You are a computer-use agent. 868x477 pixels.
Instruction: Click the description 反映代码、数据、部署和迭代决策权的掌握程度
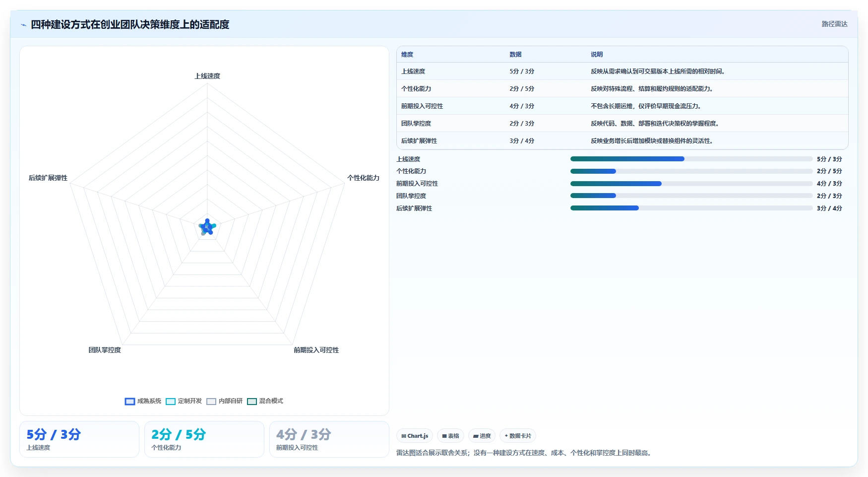pyautogui.click(x=656, y=124)
